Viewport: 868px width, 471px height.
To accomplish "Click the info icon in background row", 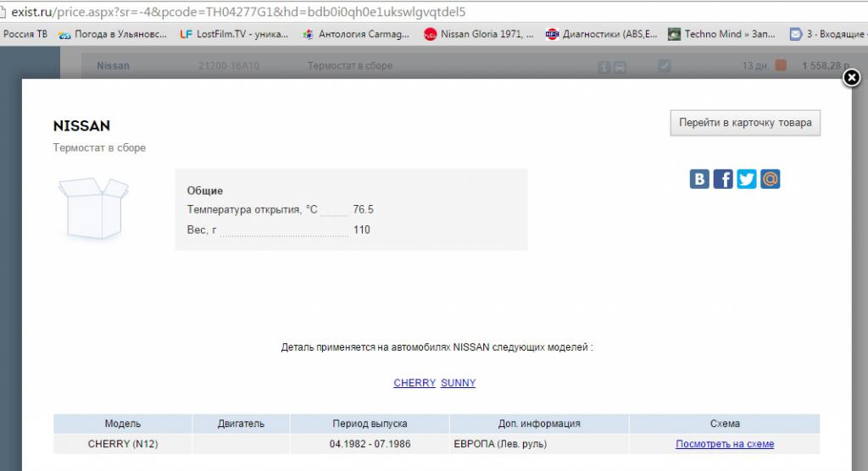I will (x=604, y=67).
